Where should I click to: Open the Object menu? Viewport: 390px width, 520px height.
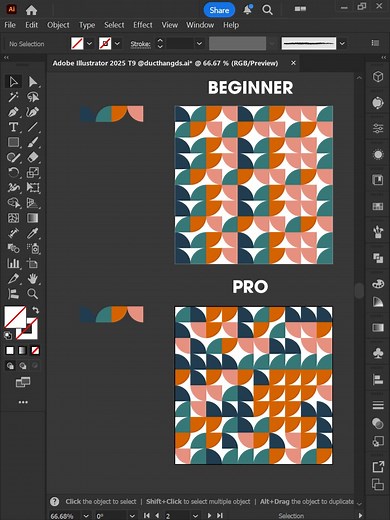click(x=58, y=25)
